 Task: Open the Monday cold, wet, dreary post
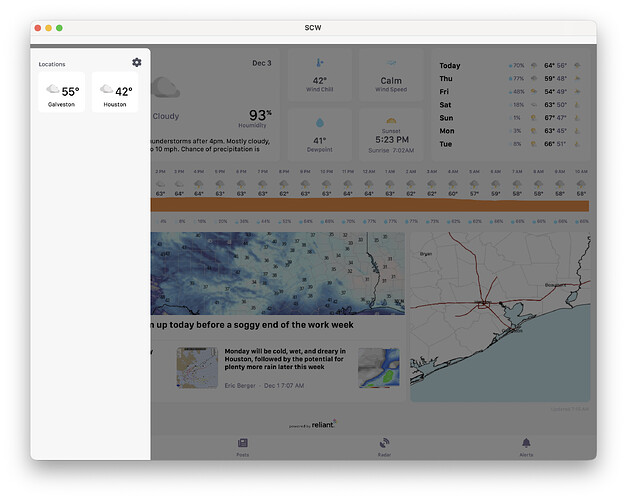(x=285, y=358)
